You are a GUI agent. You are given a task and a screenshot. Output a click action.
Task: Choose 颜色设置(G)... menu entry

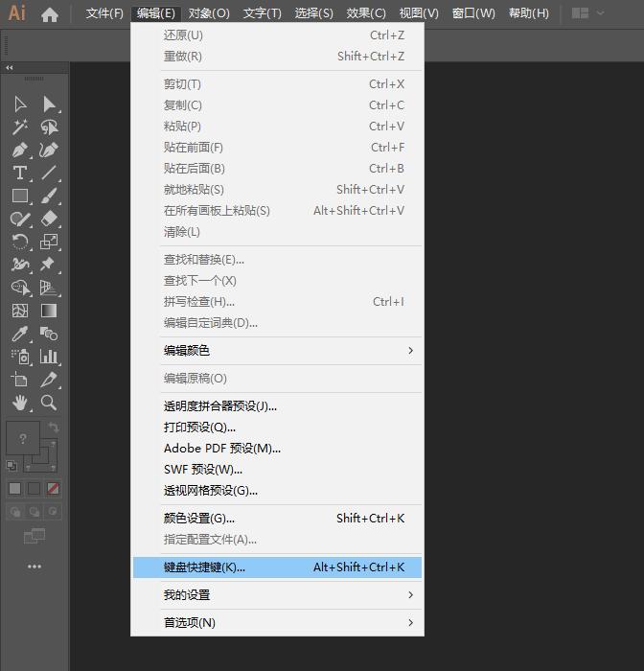[277, 519]
